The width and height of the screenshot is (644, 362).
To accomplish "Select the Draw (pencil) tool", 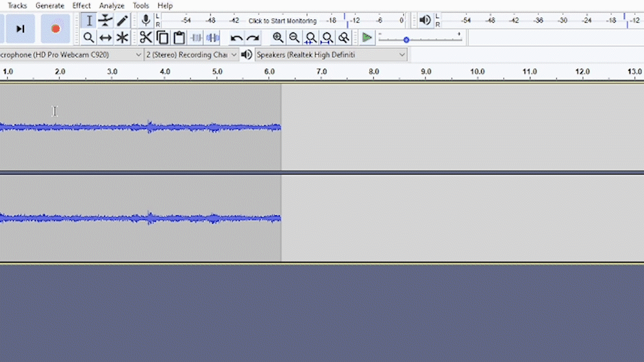I will click(122, 21).
